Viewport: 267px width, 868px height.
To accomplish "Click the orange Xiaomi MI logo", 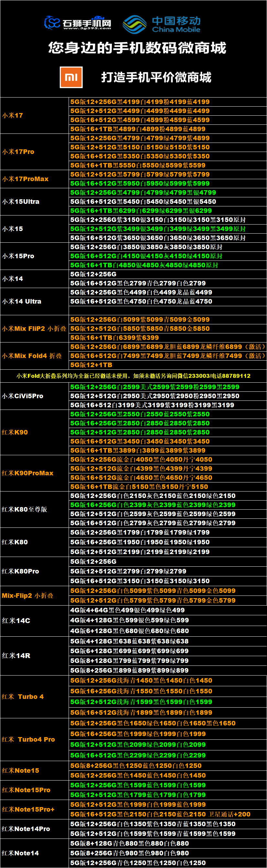I will click(71, 77).
